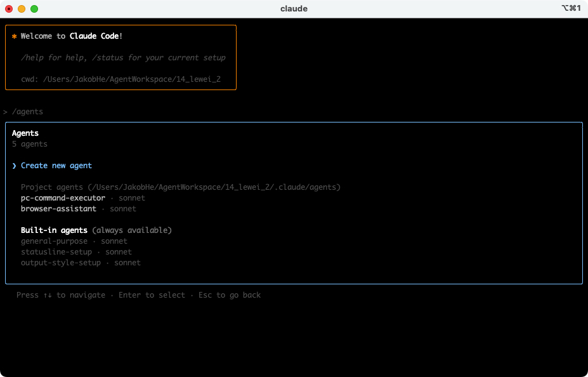This screenshot has width=588, height=377.
Task: Click the orange asterisk Claude Code logo
Action: (x=14, y=37)
